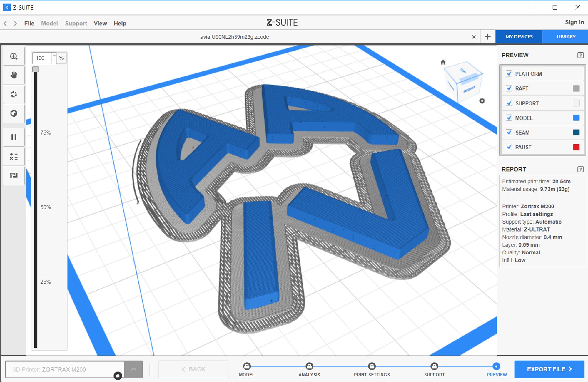Image resolution: width=588 pixels, height=382 pixels.
Task: Open the Model menu
Action: [x=49, y=23]
